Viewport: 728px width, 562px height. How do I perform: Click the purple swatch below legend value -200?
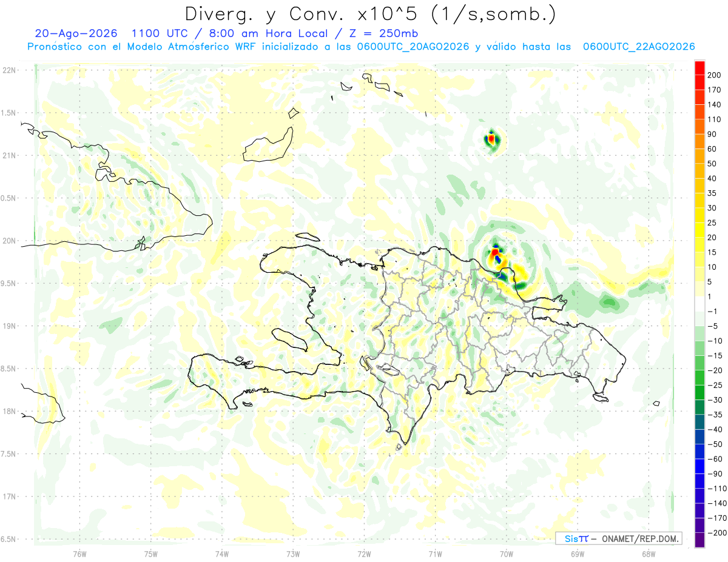tap(699, 540)
